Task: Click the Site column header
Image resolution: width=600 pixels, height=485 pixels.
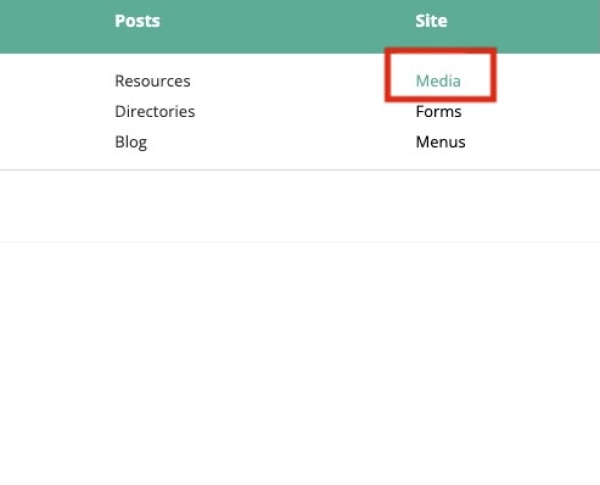Action: tap(431, 21)
